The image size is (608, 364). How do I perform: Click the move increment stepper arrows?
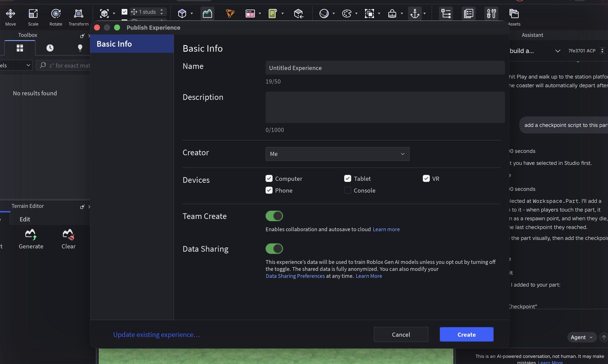[162, 12]
